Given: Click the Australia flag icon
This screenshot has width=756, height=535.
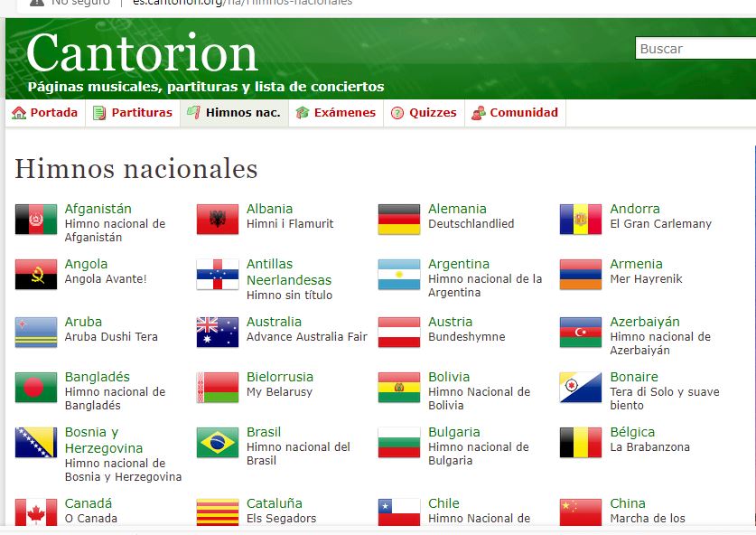Looking at the screenshot, I should point(218,333).
